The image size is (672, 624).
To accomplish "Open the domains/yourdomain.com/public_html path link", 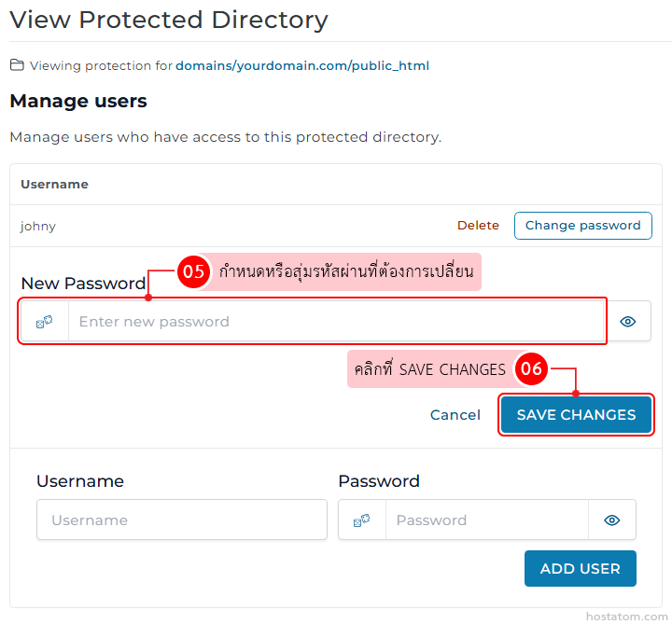I will coord(302,66).
